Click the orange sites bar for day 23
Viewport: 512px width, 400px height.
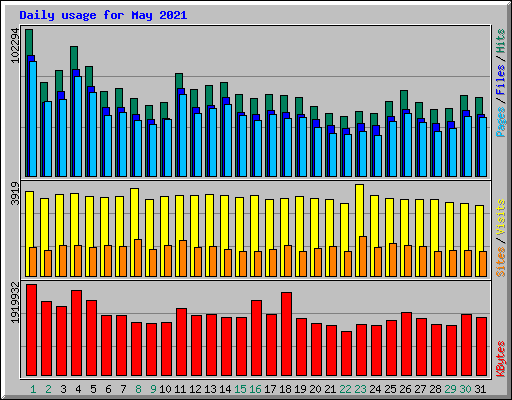tap(363, 256)
